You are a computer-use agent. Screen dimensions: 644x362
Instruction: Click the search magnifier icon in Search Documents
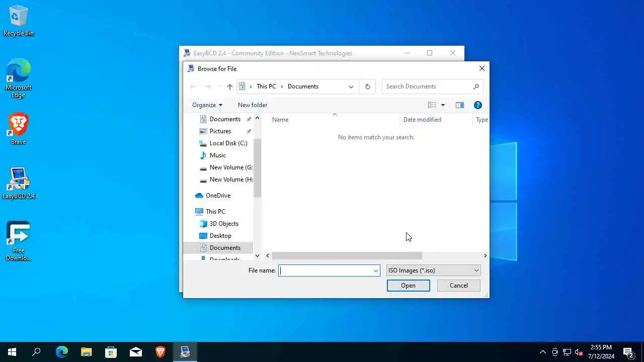pyautogui.click(x=476, y=86)
